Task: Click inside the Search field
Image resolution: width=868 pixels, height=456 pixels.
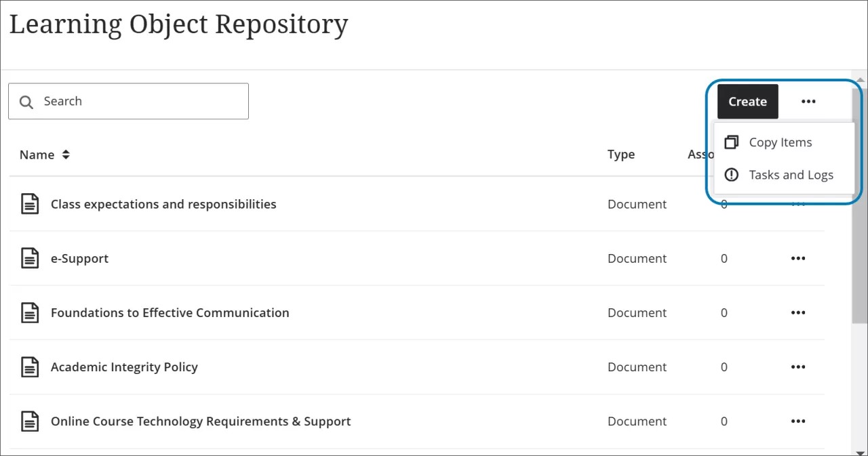Action: coord(129,101)
